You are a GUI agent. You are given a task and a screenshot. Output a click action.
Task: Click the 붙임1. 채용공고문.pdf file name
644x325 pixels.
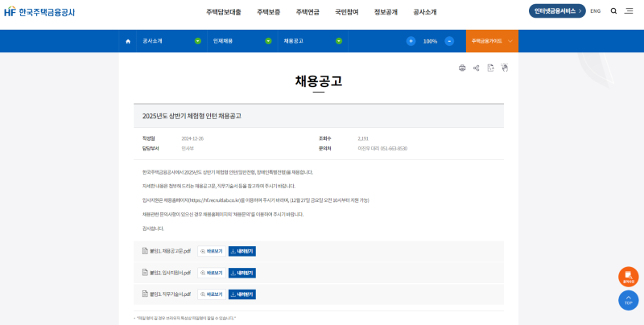(x=170, y=251)
